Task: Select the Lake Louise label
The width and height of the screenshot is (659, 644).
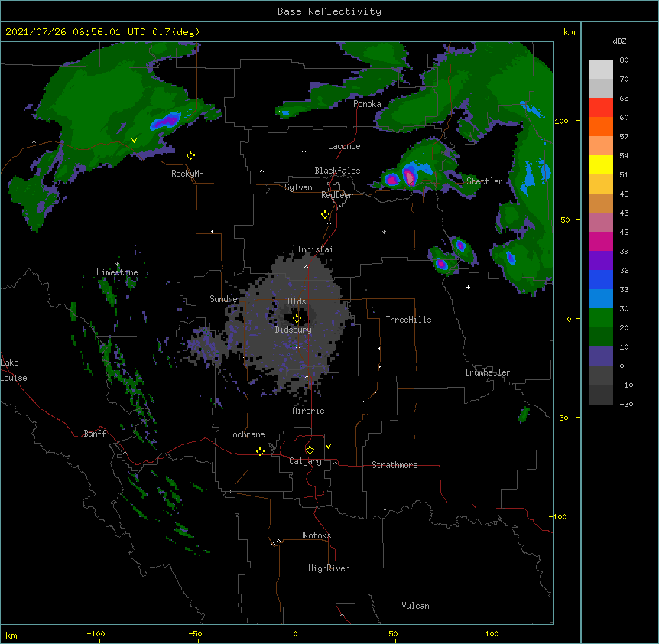Action: [14, 370]
